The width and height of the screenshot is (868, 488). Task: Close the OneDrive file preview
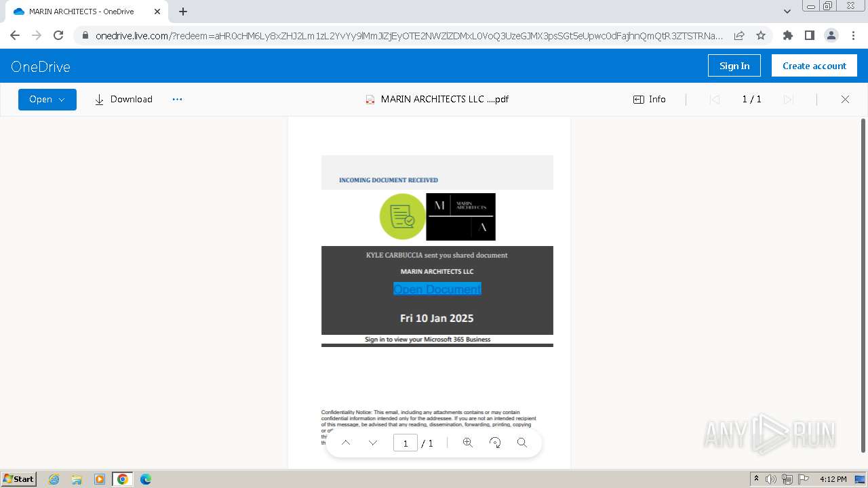pos(845,99)
